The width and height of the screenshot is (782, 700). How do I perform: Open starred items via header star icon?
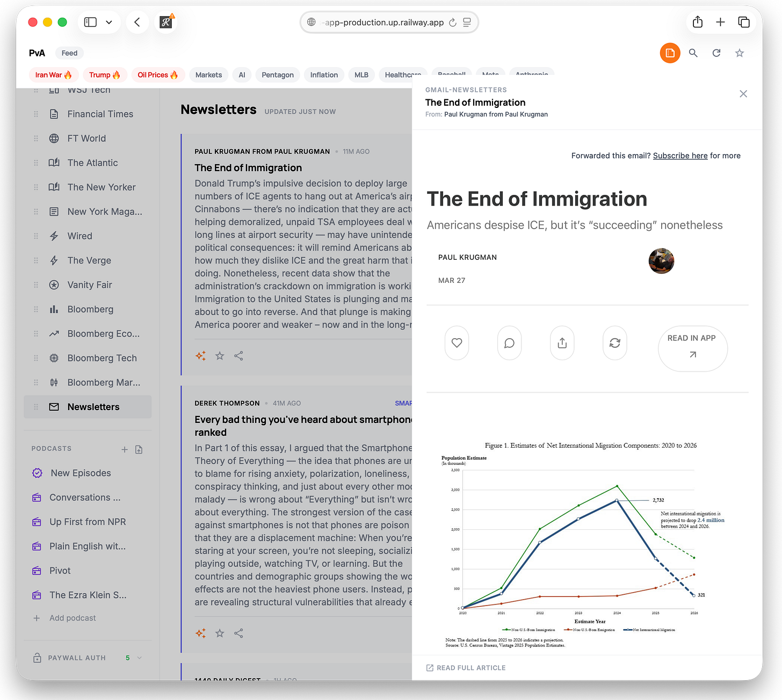(x=740, y=53)
